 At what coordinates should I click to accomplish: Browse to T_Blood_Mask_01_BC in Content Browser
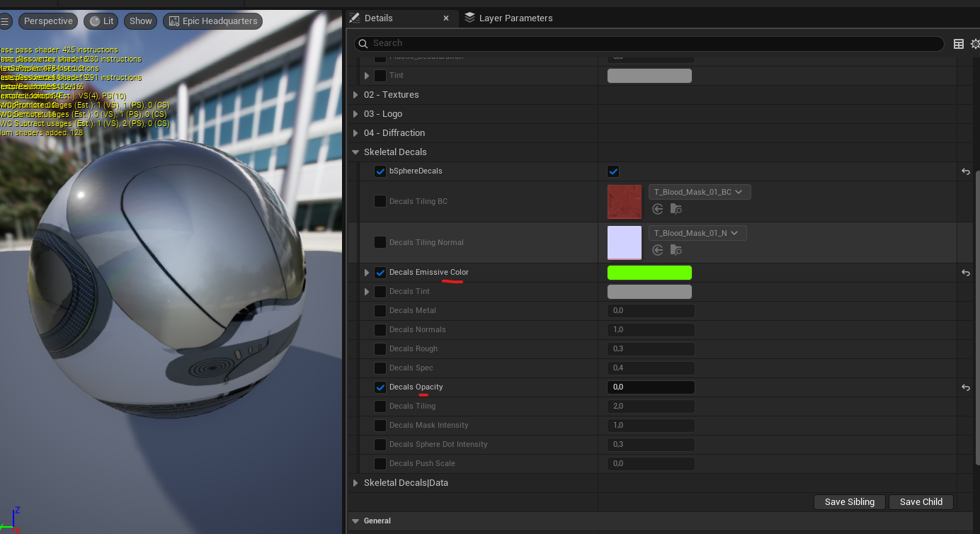tap(676, 209)
